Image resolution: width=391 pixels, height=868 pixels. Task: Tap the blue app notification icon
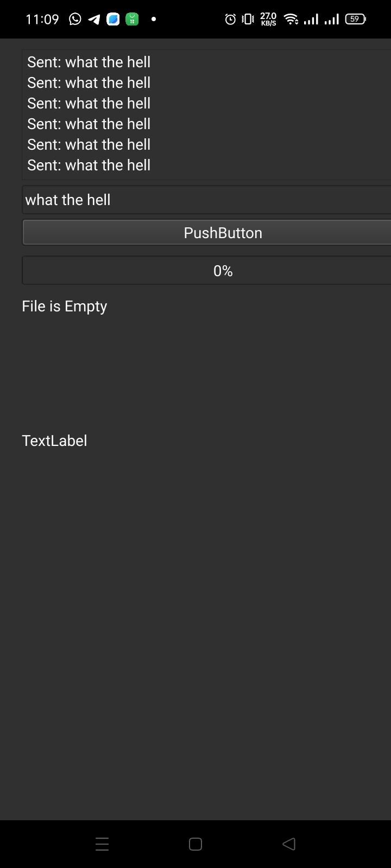coord(113,20)
